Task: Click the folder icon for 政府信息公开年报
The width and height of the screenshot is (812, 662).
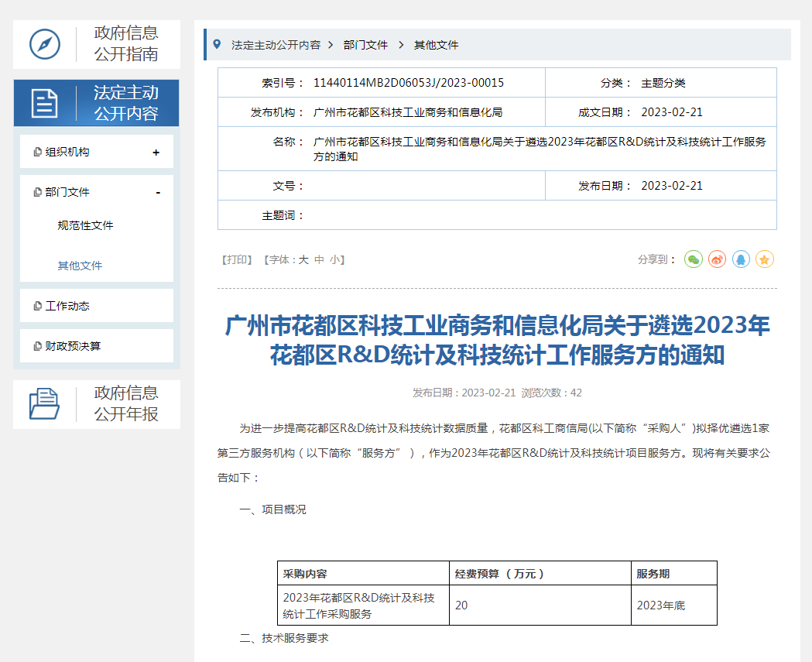Action: click(45, 403)
